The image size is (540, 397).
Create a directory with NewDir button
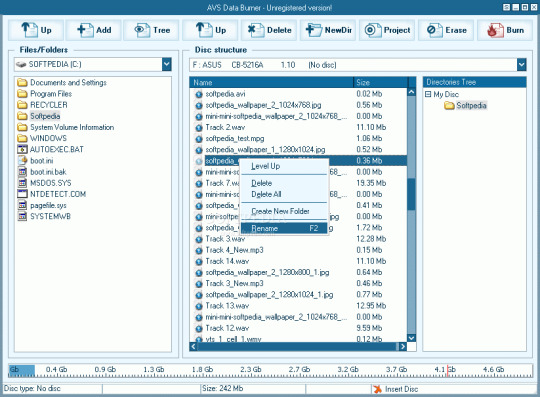click(x=328, y=30)
